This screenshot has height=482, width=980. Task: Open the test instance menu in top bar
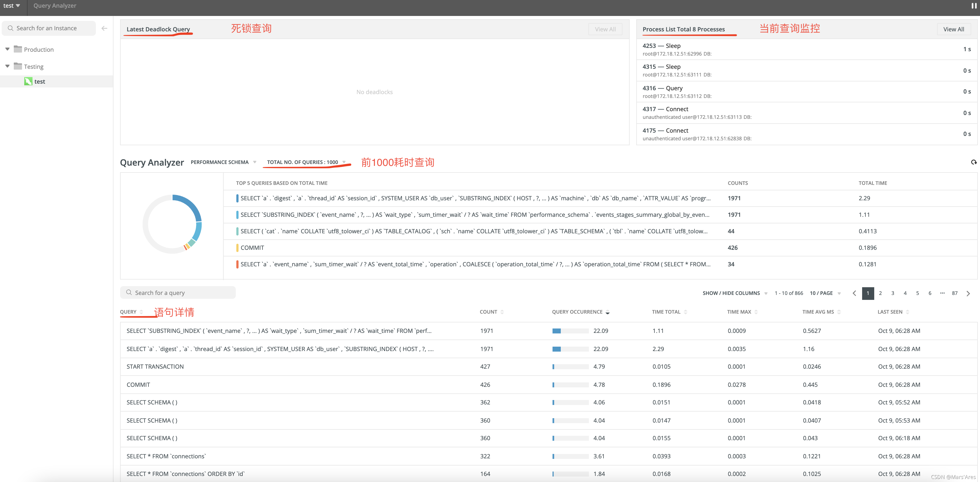coord(11,6)
